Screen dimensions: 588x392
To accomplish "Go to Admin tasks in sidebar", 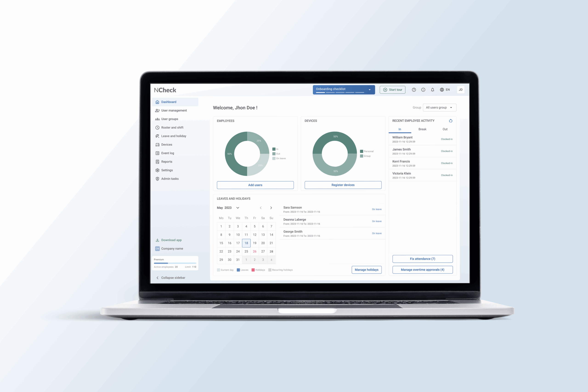I will click(x=170, y=179).
